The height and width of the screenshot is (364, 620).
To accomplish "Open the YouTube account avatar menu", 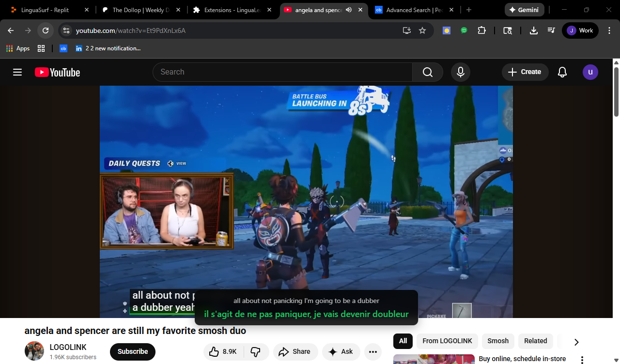I will 590,72.
